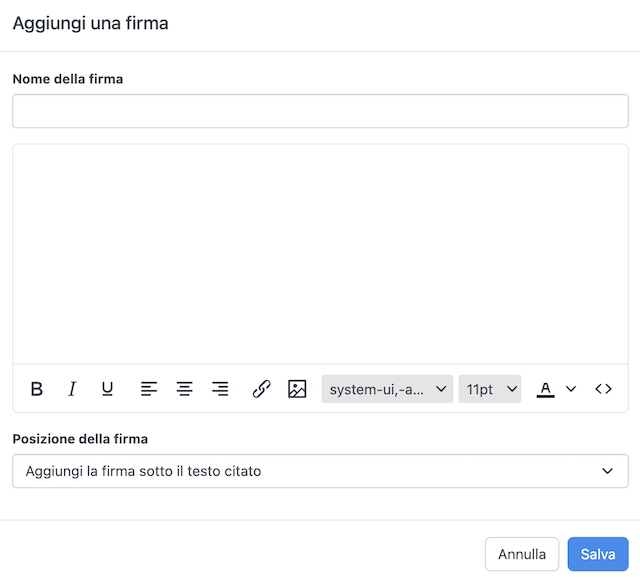The image size is (640, 582).
Task: Align signature text left
Action: click(x=149, y=389)
